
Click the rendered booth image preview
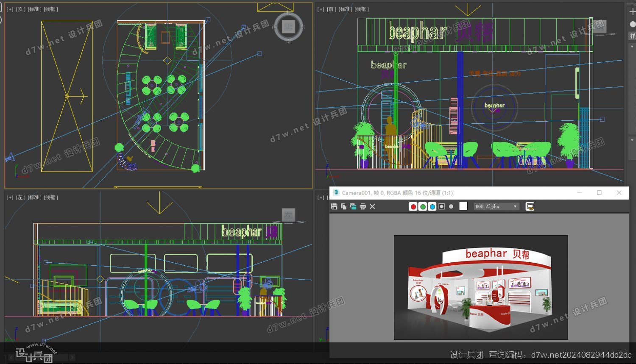481,287
